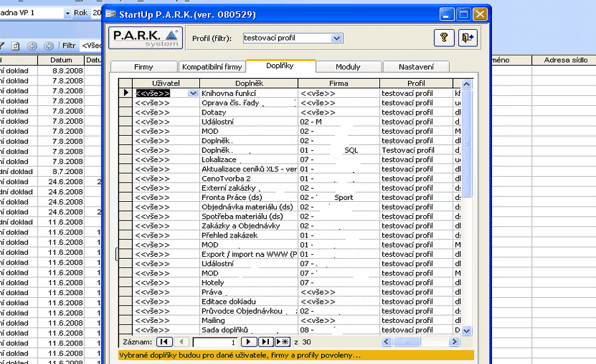The image size is (596, 364).
Task: Click the Firma column header
Action: point(338,83)
